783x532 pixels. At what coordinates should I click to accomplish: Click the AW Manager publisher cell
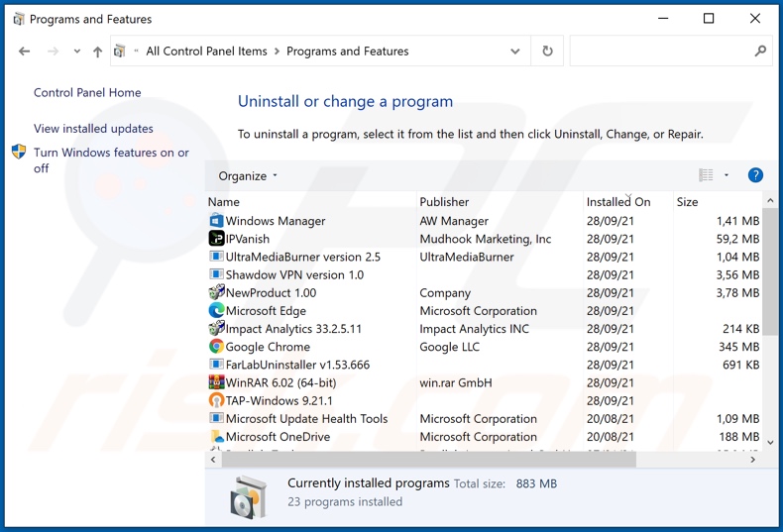tap(454, 221)
